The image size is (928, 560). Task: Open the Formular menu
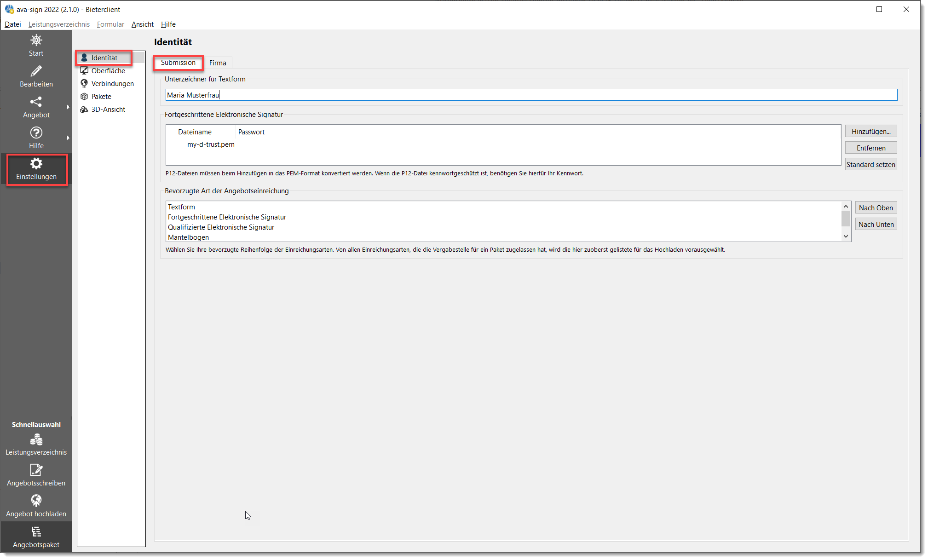110,24
